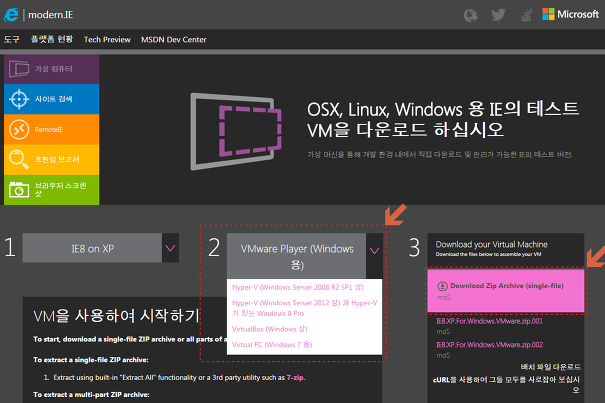Click the OSX, Linux, Windows 용 IE headline

point(443,119)
